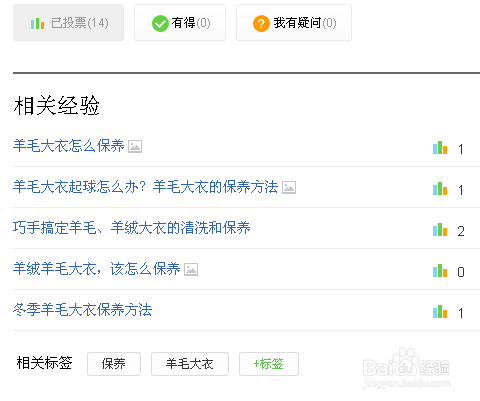
Task: Open 羊绒羊毛大衣，该怎么保养 link
Action: click(x=97, y=269)
